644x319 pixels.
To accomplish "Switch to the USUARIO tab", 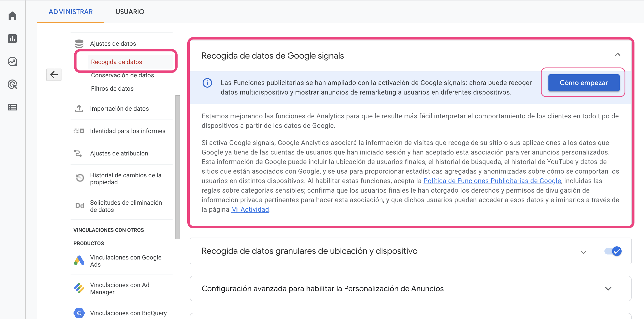I will coord(130,12).
